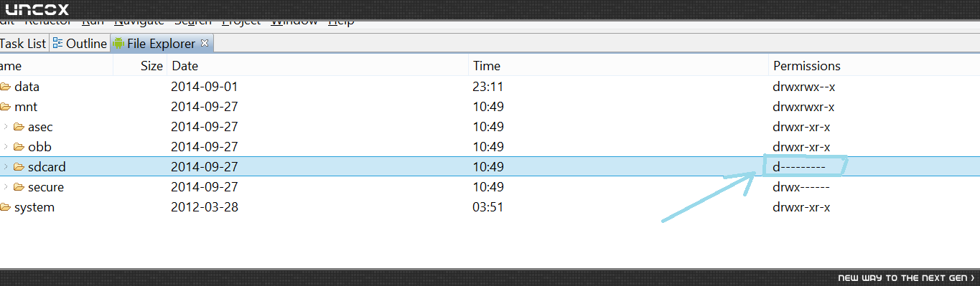Expand the obb folder tree node

click(x=6, y=147)
